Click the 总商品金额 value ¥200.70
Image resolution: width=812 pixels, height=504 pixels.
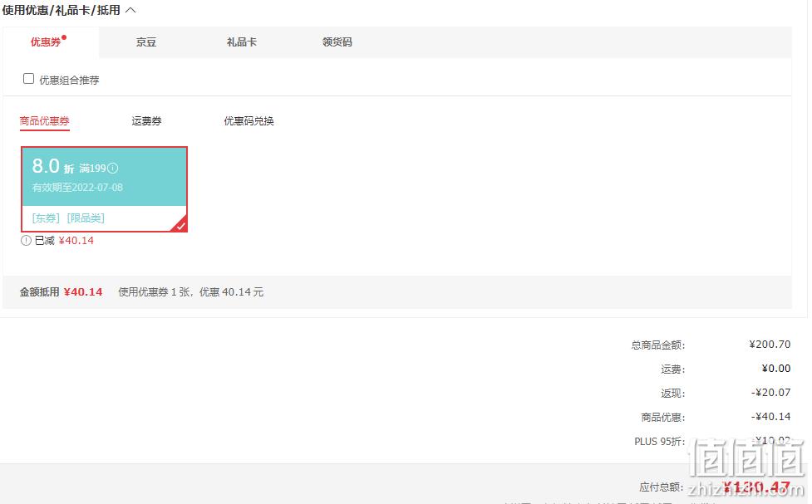[x=770, y=344]
